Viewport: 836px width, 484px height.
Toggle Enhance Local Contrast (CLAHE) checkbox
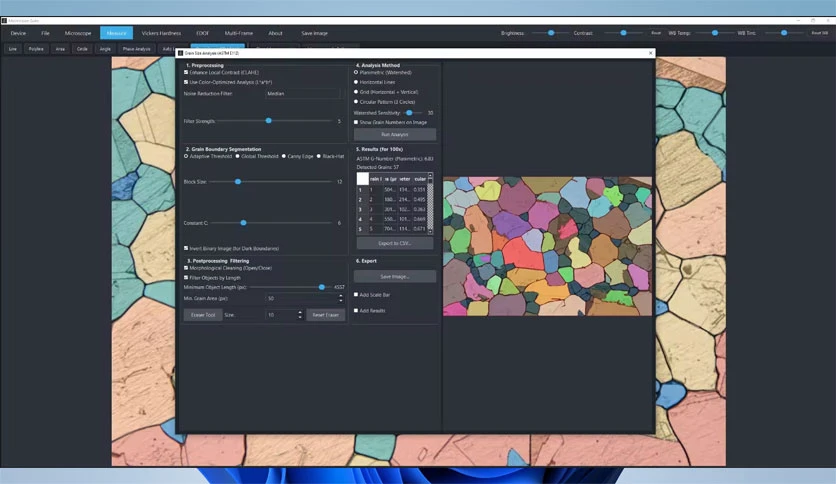coord(186,72)
